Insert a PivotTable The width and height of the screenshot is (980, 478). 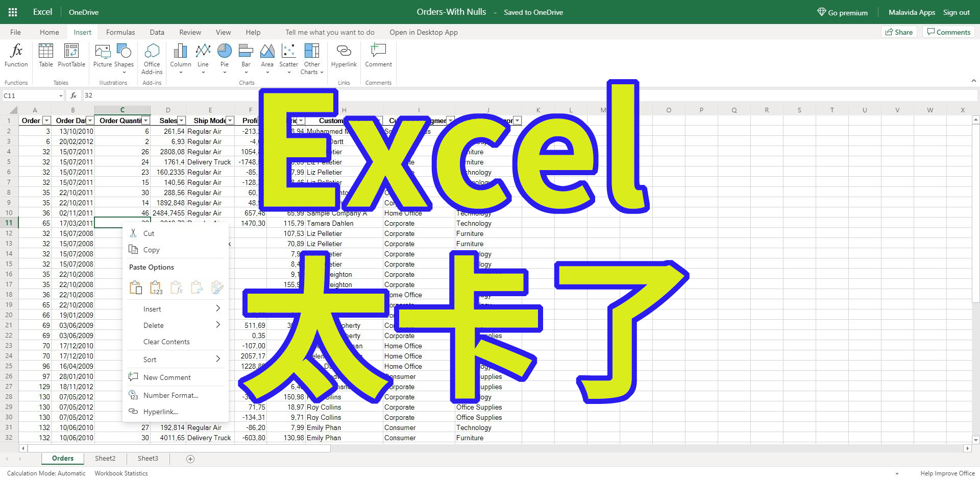pos(71,56)
